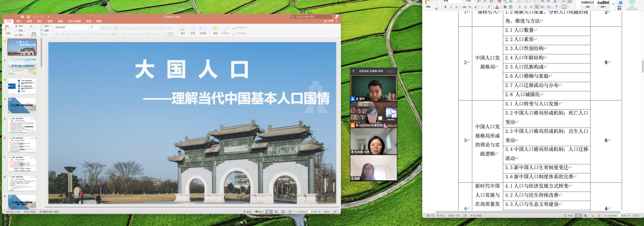Click the Home icon in PowerPoint title bar
This screenshot has width=644, height=226.
point(22,17)
